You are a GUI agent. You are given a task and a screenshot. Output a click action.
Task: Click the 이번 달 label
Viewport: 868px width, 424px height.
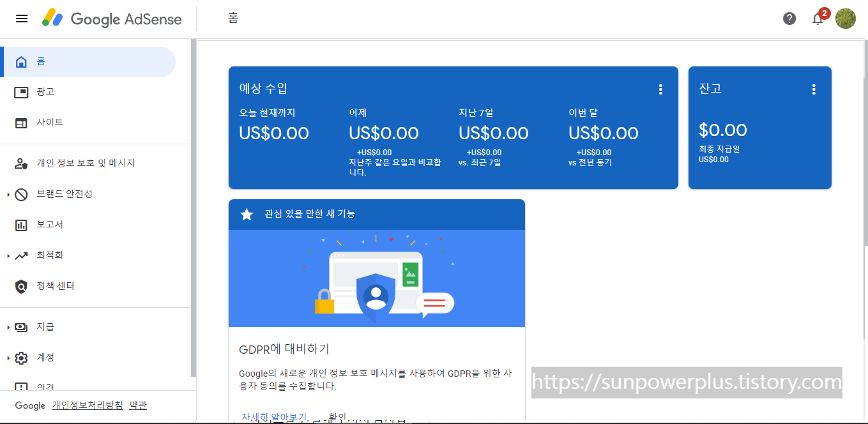click(x=583, y=113)
